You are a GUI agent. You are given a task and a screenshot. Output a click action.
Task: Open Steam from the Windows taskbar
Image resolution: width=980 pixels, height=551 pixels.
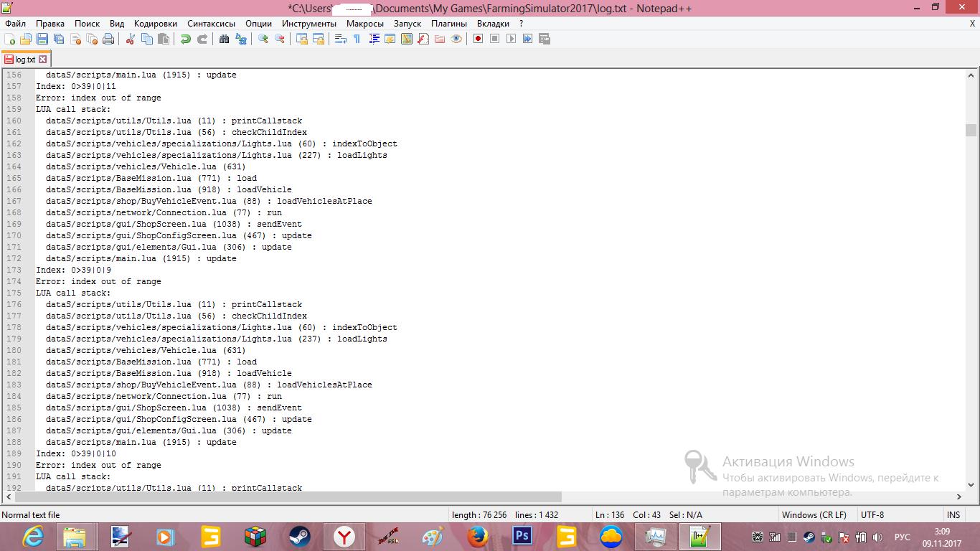(x=299, y=536)
